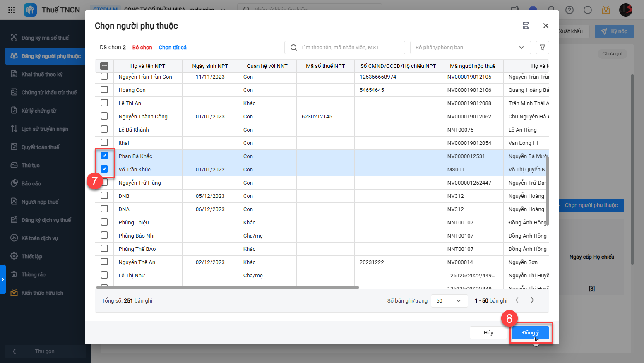The image size is (644, 363).
Task: Click the Hủy button
Action: 488,333
